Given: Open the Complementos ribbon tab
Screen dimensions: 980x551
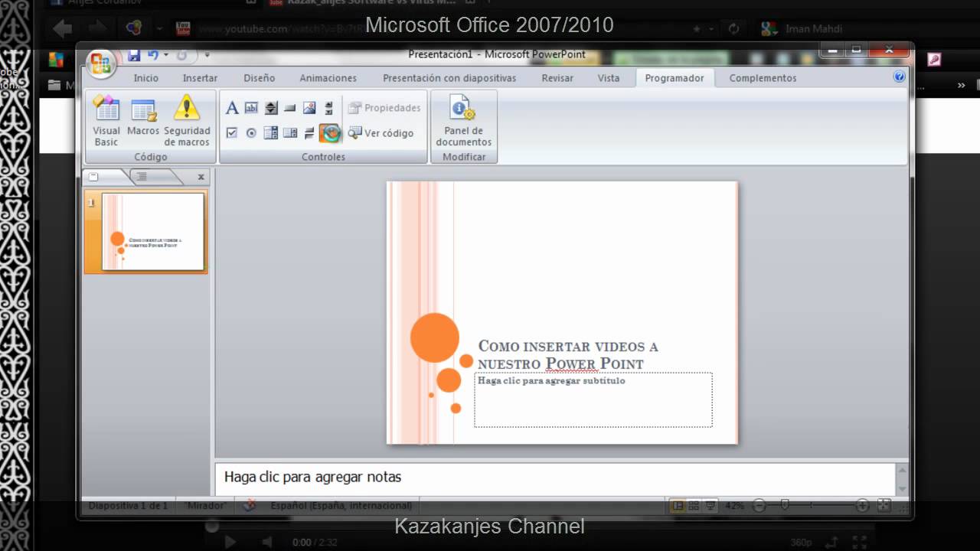Looking at the screenshot, I should [x=763, y=78].
